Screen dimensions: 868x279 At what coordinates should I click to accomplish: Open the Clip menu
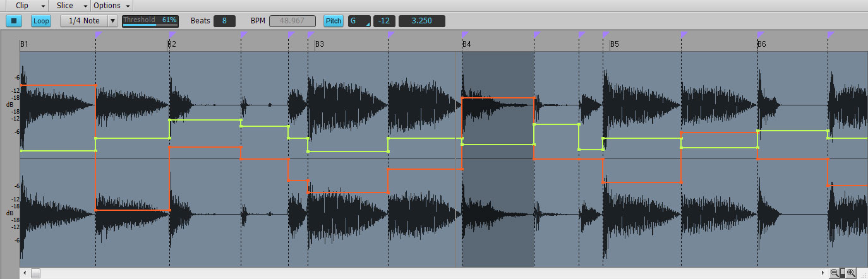28,6
